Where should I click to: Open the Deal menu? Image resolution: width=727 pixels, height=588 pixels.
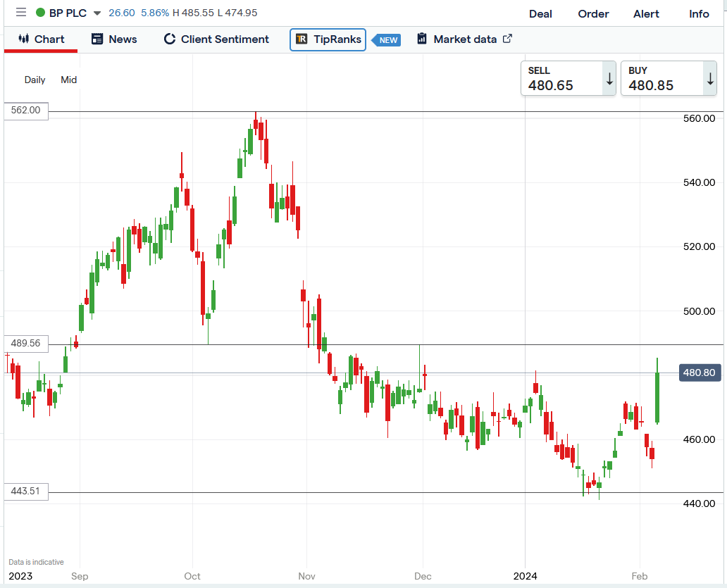[540, 14]
